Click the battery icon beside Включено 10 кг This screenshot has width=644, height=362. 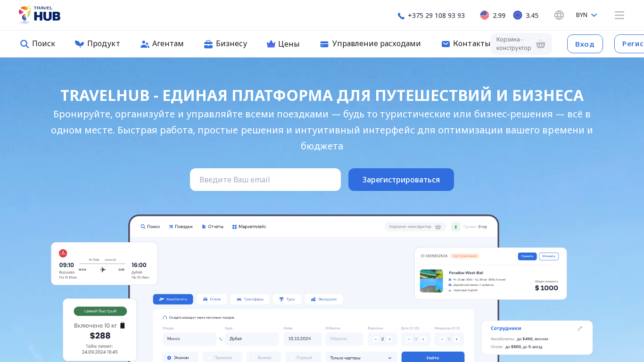pyautogui.click(x=123, y=325)
